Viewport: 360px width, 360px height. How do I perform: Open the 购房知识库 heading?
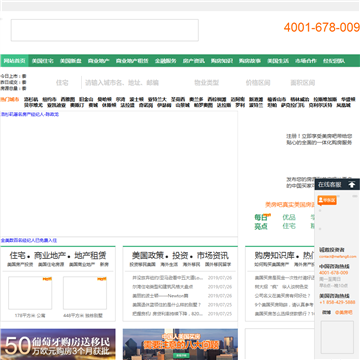pyautogui.click(x=275, y=256)
